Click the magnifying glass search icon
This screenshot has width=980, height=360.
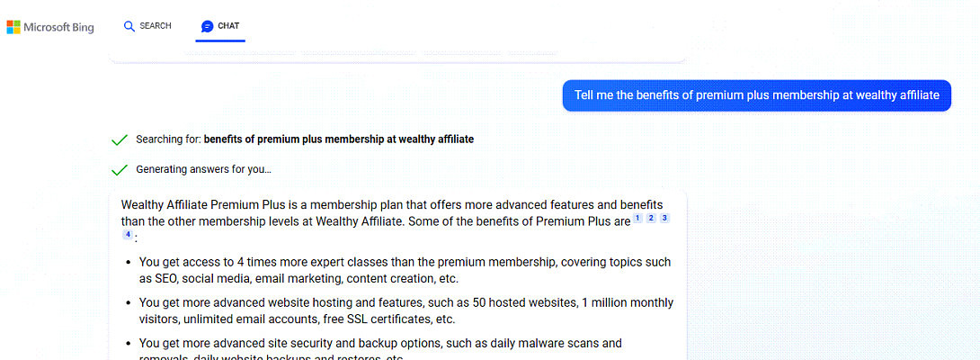(x=129, y=27)
